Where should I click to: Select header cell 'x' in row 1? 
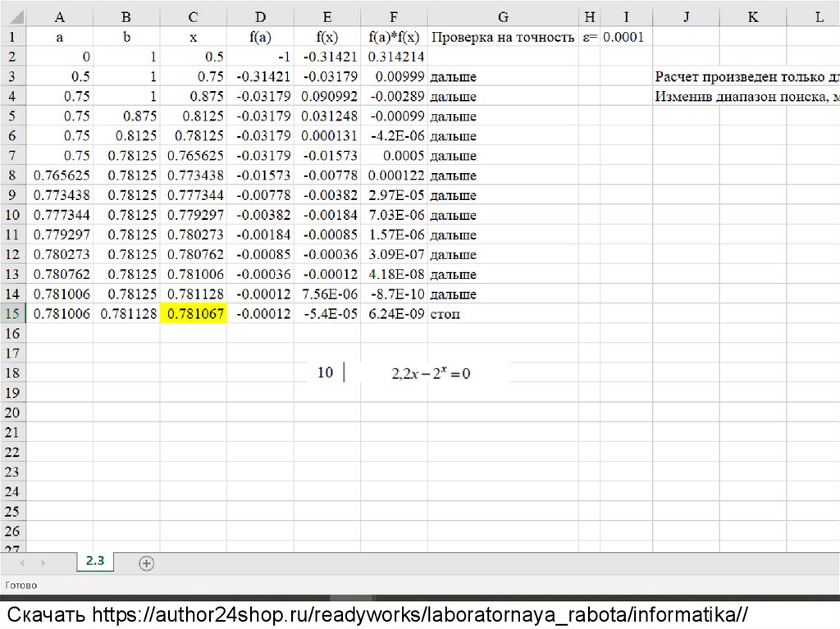tap(194, 37)
